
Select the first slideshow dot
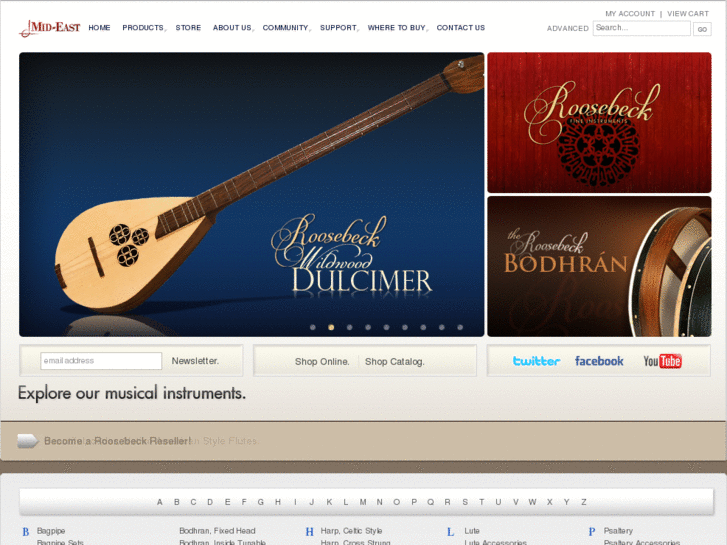tap(312, 327)
